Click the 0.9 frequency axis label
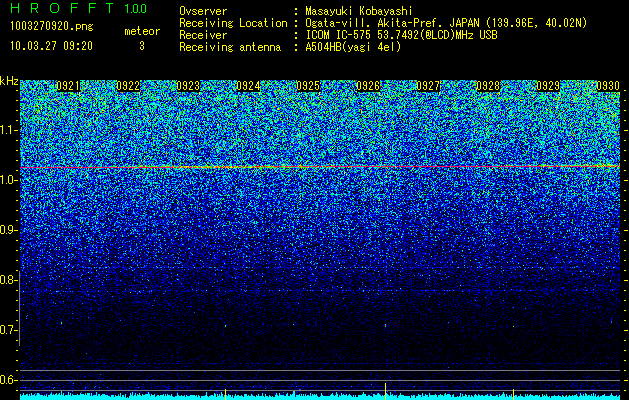This screenshot has width=629, height=400. coord(8,230)
